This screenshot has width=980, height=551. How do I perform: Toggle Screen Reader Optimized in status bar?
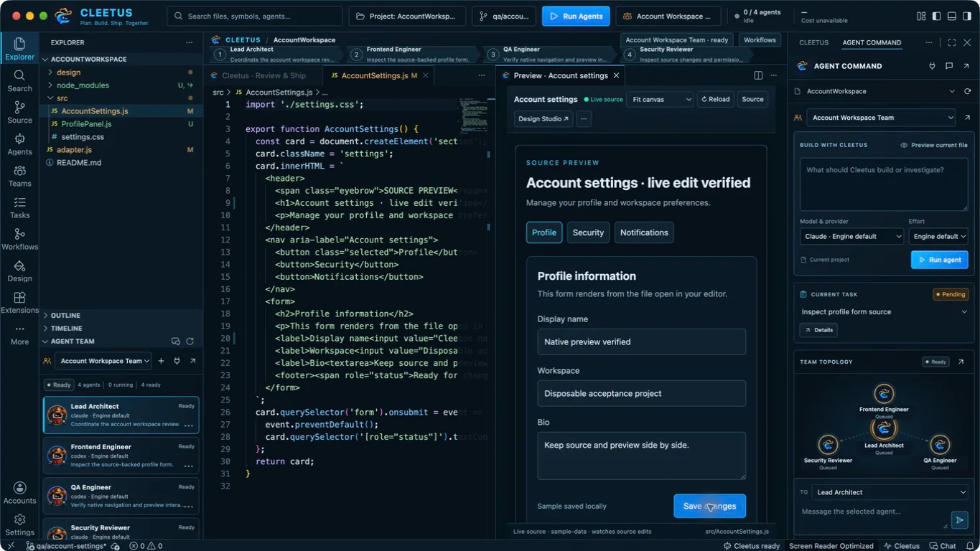(x=831, y=545)
